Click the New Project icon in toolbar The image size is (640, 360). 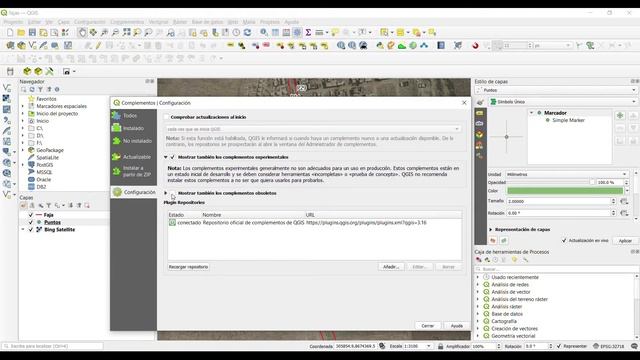pyautogui.click(x=10, y=32)
